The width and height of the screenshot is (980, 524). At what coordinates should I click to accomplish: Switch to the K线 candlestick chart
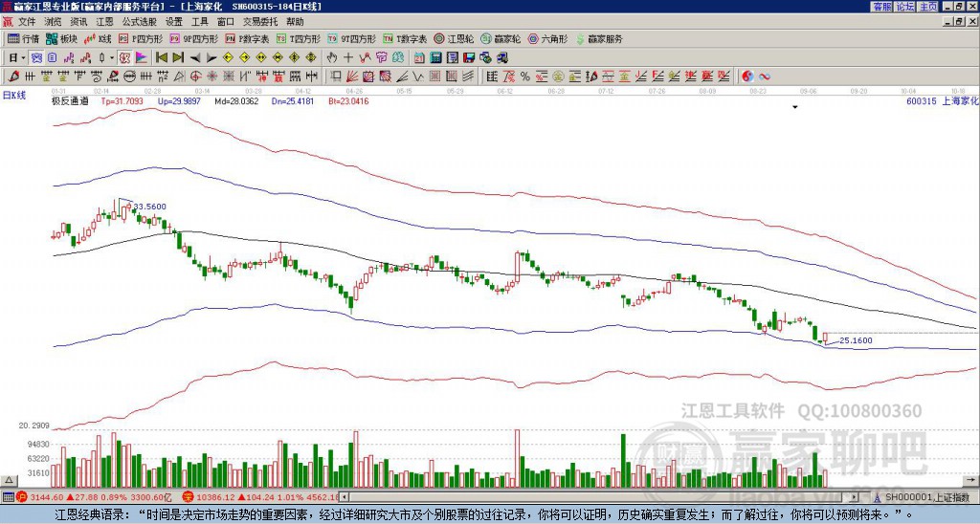point(98,38)
